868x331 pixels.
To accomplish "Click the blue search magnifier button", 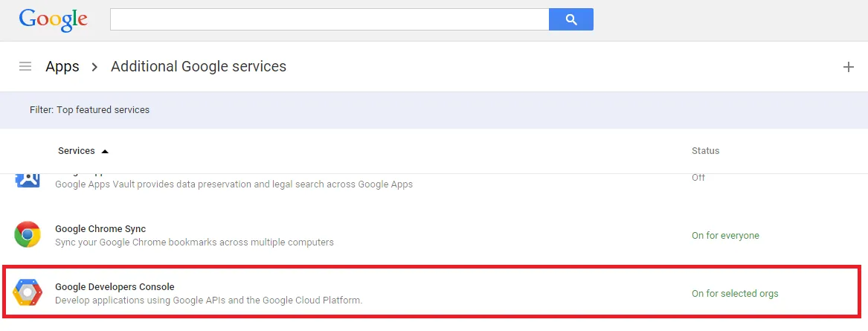I will 571,19.
